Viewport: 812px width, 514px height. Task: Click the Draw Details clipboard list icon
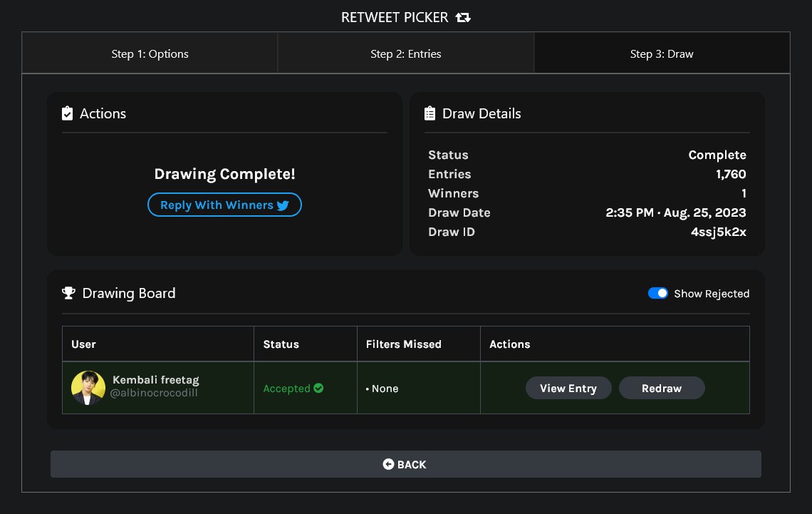point(430,113)
